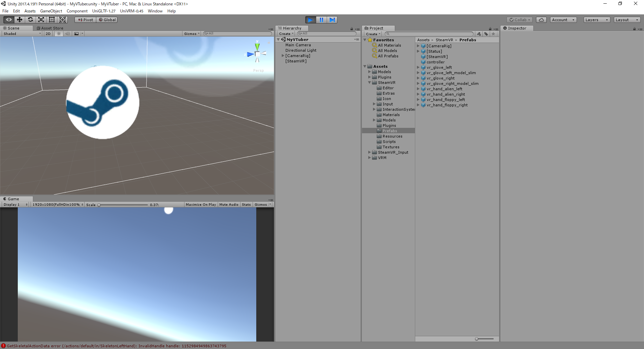This screenshot has width=644, height=349.
Task: Toggle 2D mode in Scene view
Action: (x=48, y=34)
